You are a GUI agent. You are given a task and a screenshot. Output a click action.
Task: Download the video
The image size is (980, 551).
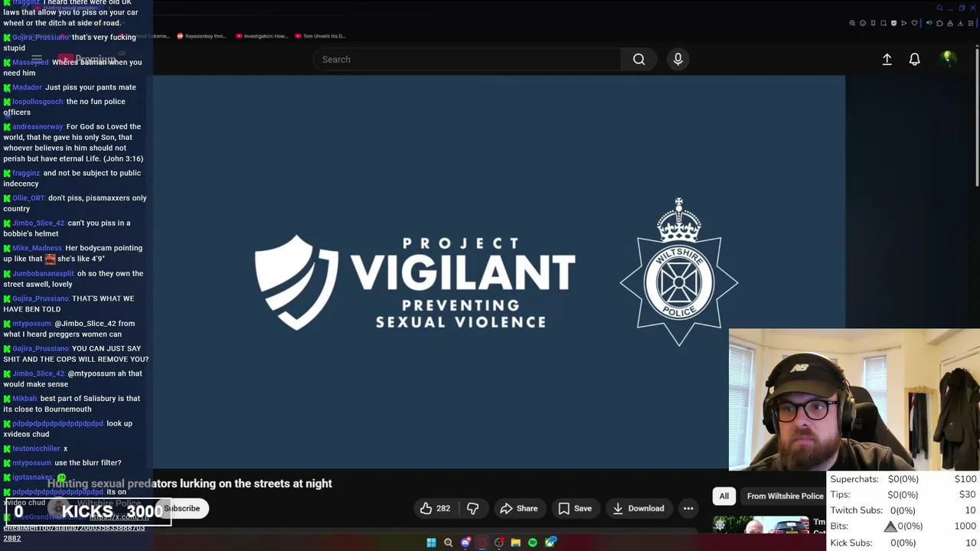click(639, 508)
